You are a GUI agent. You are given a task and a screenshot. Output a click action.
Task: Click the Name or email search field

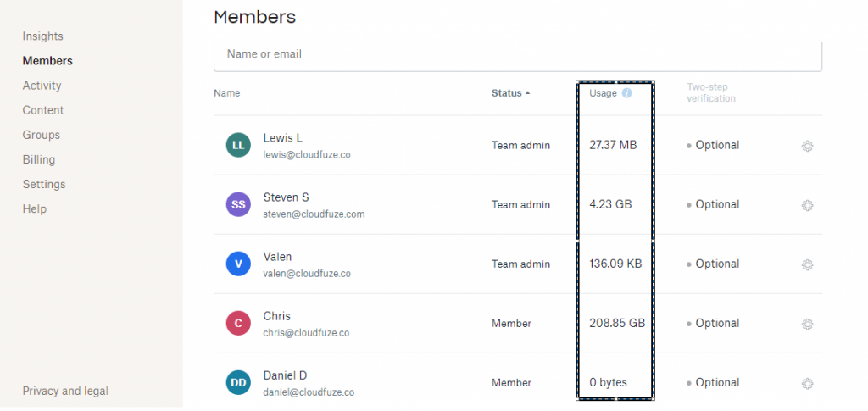(x=518, y=55)
